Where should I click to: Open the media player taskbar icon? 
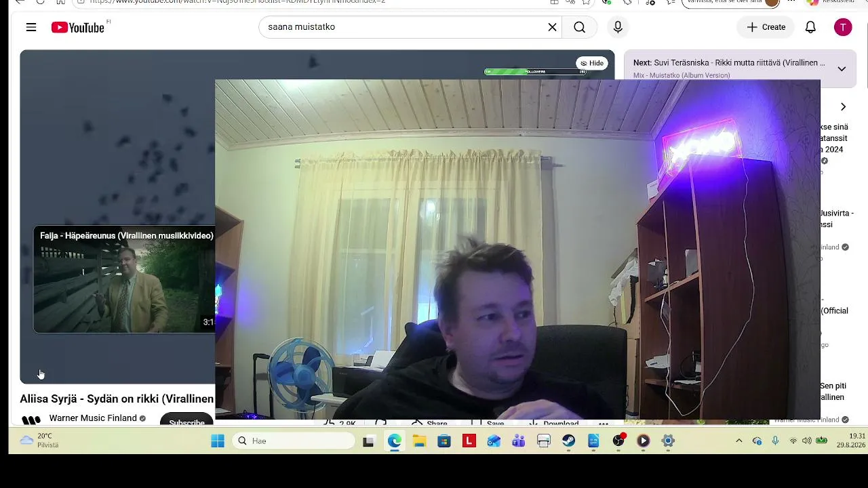644,441
